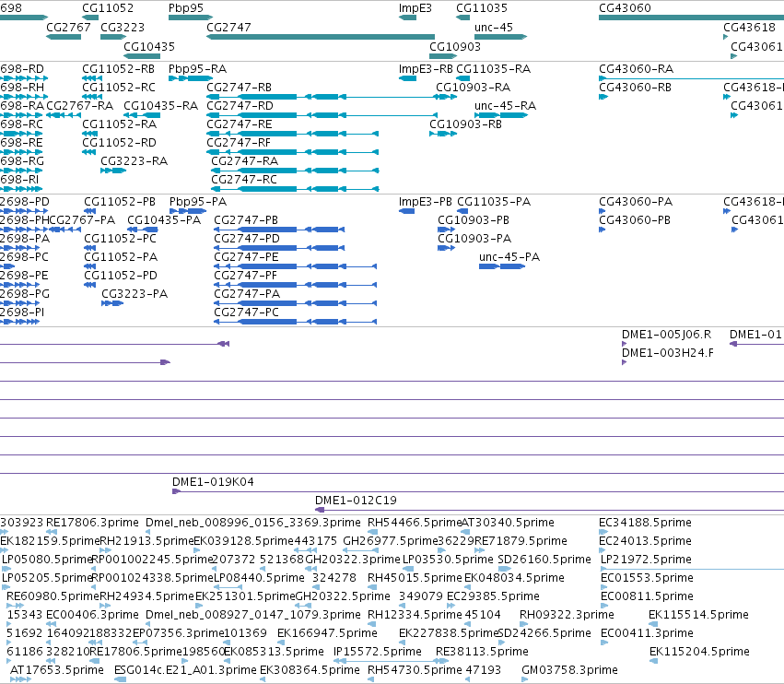The image size is (784, 684).
Task: Select transcript CG2747-RF
Action: tap(292, 152)
